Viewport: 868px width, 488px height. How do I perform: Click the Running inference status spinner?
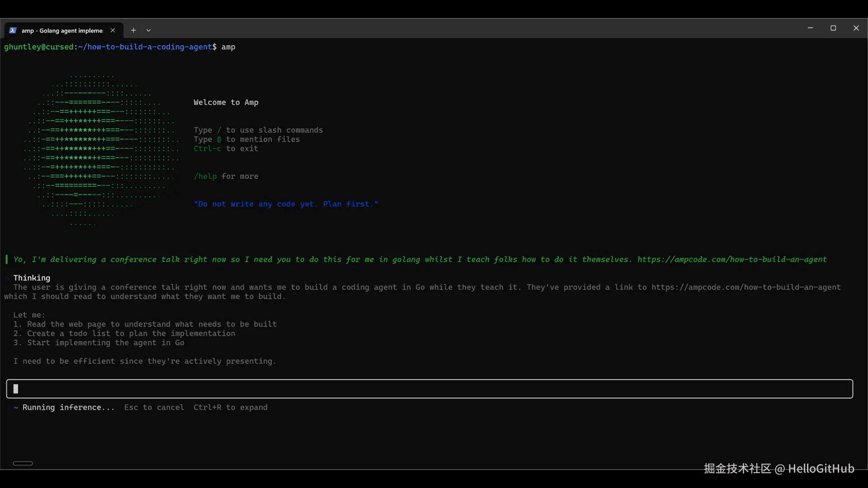(16, 408)
